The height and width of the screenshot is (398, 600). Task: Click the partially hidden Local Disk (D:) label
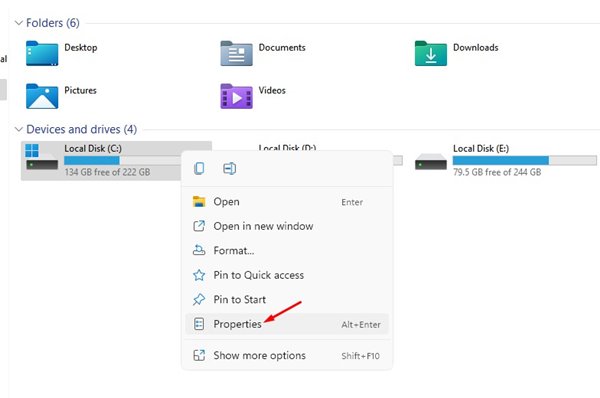tap(287, 147)
